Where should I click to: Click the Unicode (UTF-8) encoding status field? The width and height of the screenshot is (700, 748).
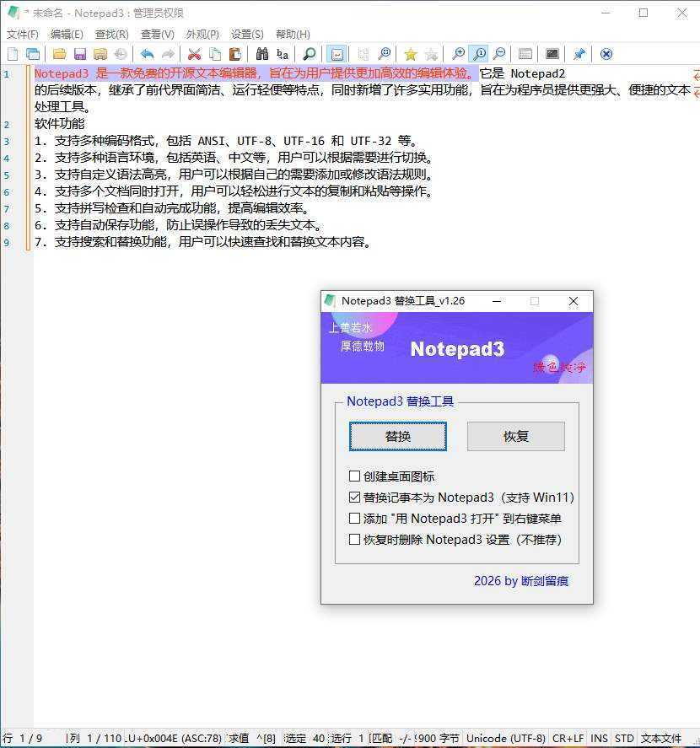coord(505,738)
